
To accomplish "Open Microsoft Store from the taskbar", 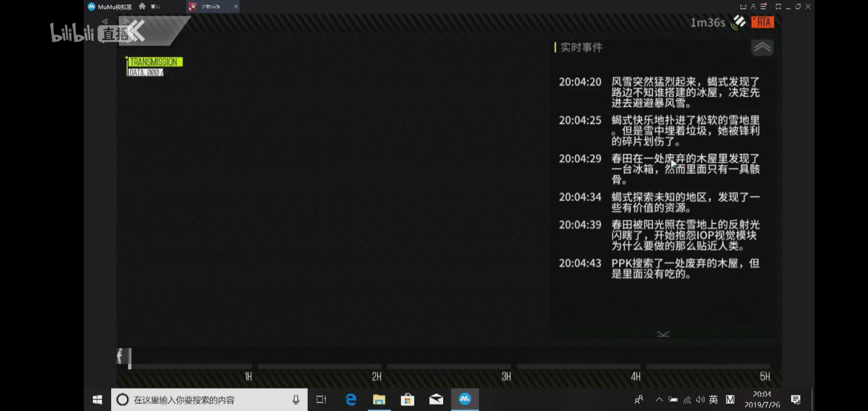I will coord(408,400).
